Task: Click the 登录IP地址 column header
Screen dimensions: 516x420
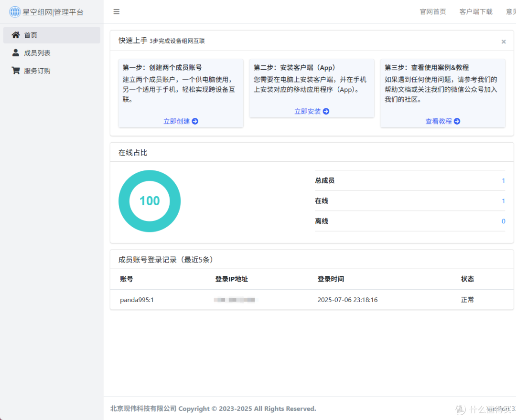Action: (x=232, y=279)
